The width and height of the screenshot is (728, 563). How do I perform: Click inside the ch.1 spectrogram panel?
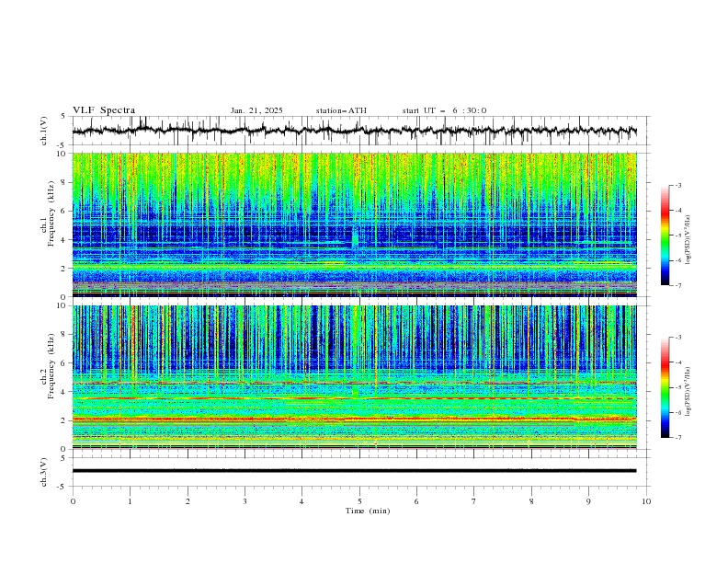[x=354, y=224]
